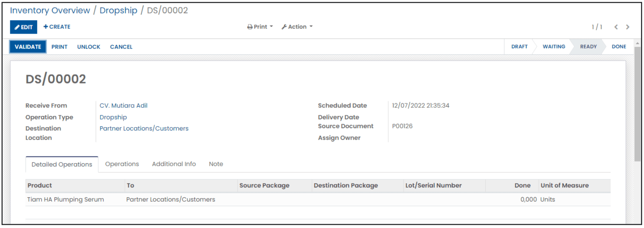Click the vertical scrollbar thumb
The image size is (644, 228).
(x=637, y=104)
